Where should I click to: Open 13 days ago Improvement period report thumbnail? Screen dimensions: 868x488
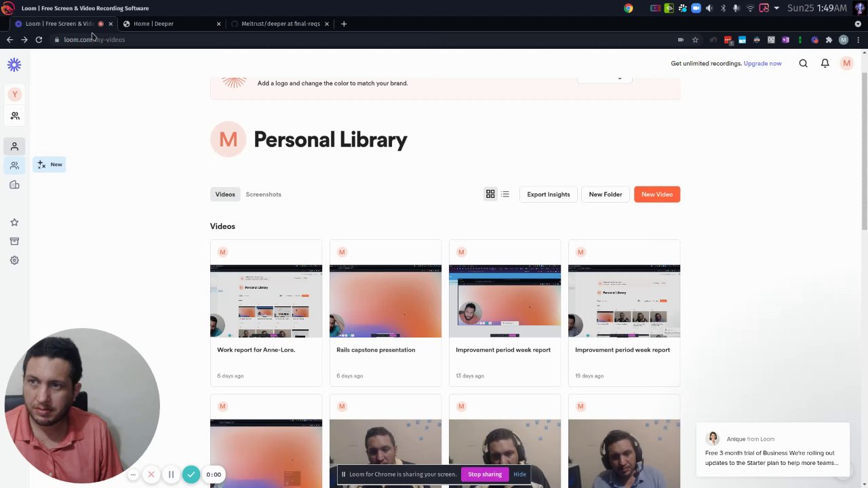(505, 301)
